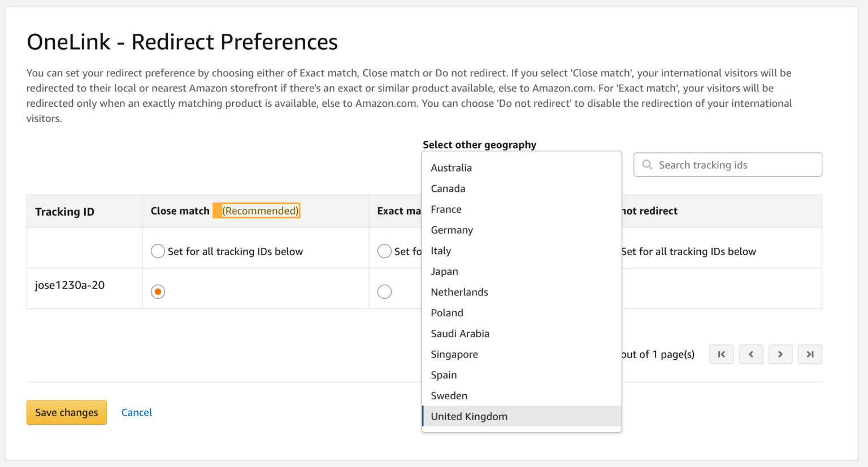Set Exact match for all tracking IDs
The height and width of the screenshot is (467, 868).
pos(385,251)
